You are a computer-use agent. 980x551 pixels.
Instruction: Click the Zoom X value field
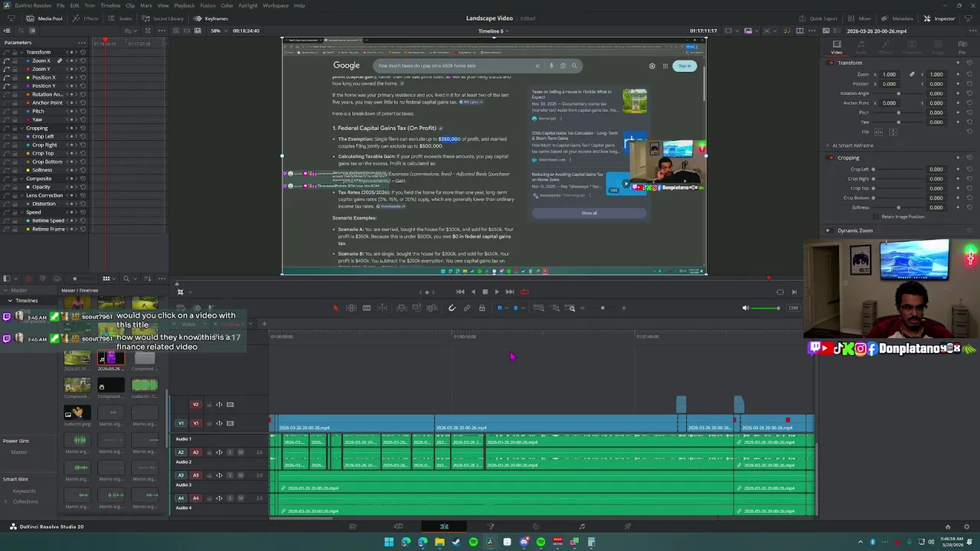tap(889, 74)
